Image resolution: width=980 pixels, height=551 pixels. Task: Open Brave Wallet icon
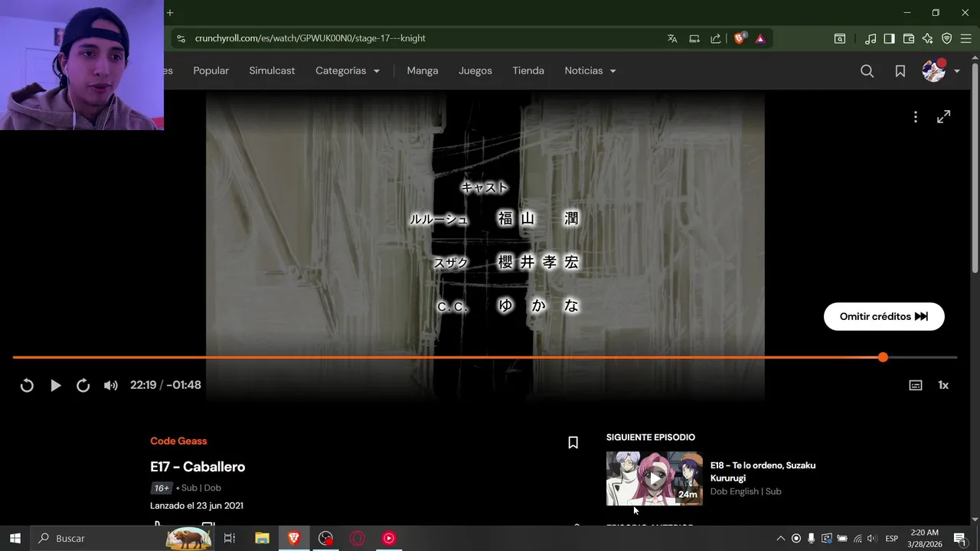click(909, 38)
